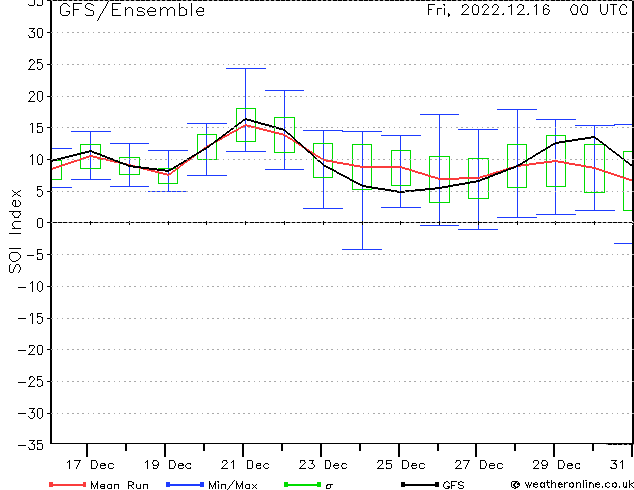Click the Mean Run legend label
Screen dimensions: 634x490
tap(120, 485)
